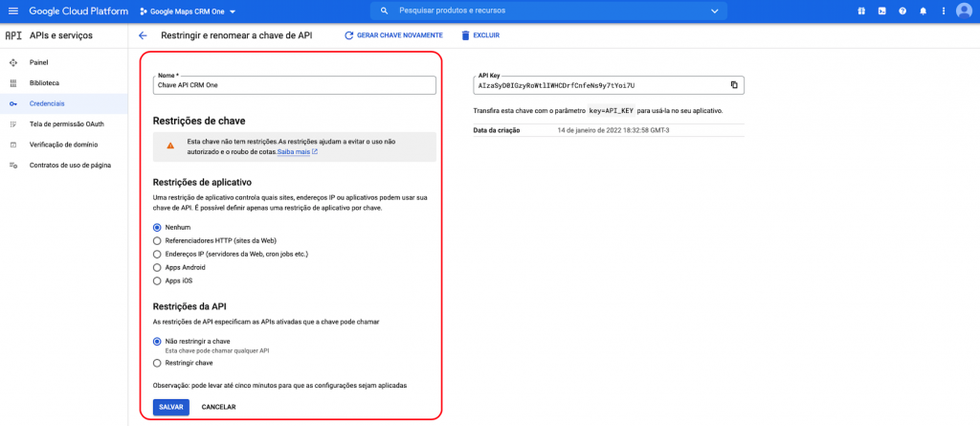The width and height of the screenshot is (980, 426).
Task: Open the gift free trial icon
Action: (860, 11)
